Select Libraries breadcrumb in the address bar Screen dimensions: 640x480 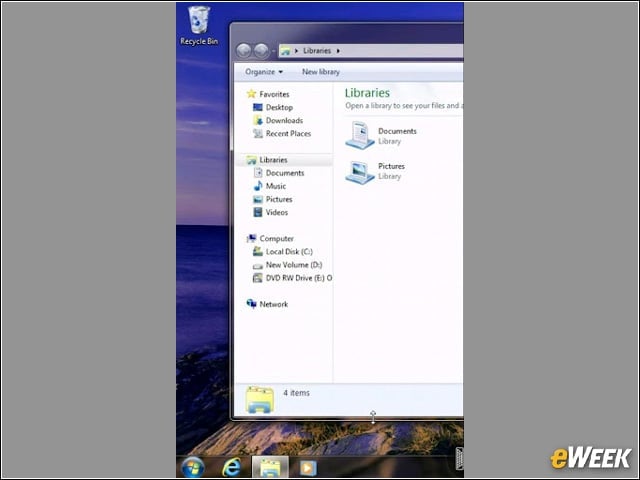coord(317,51)
